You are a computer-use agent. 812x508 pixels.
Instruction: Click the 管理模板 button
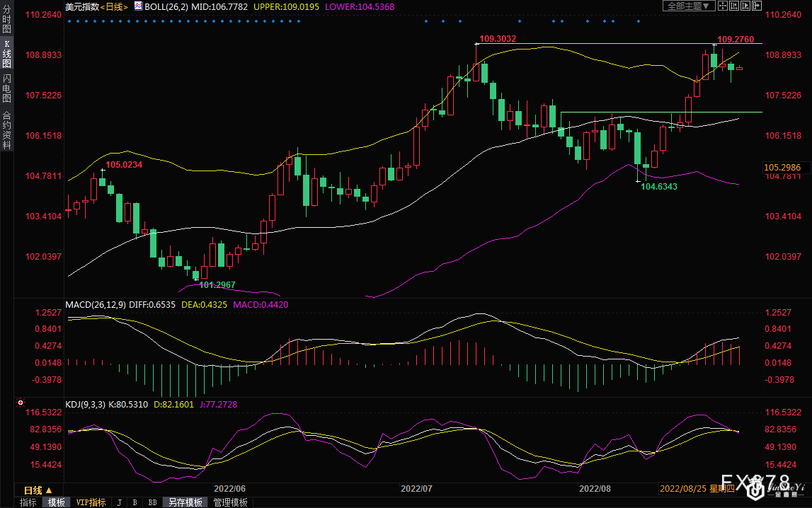pos(231,502)
